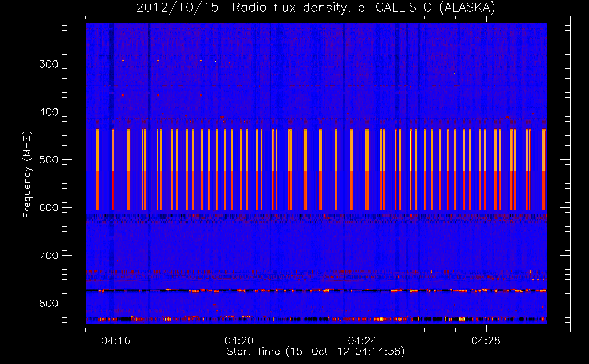The image size is (589, 364).
Task: Click the 500 frequency tick label
Action: (x=49, y=160)
